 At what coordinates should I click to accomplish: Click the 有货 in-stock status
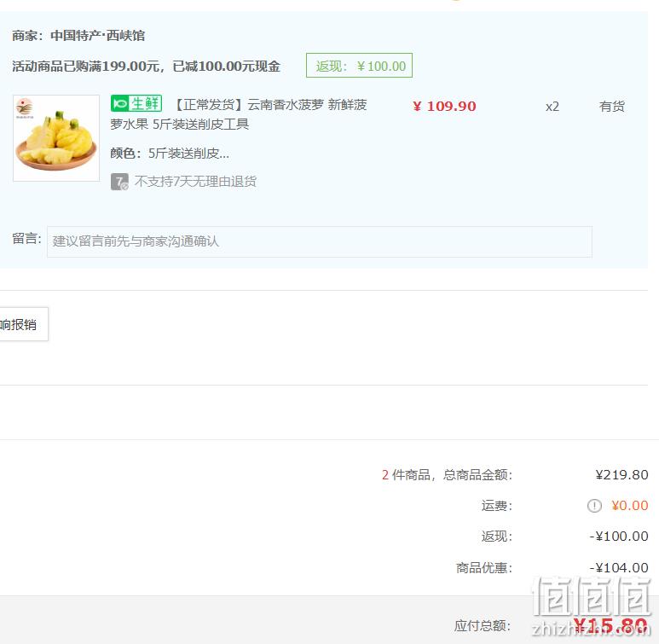(612, 106)
